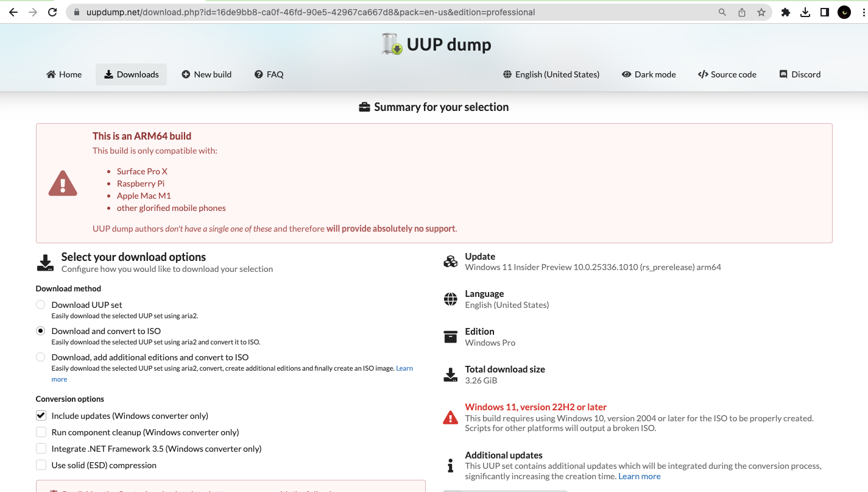Go back with the browser back arrow

point(13,12)
